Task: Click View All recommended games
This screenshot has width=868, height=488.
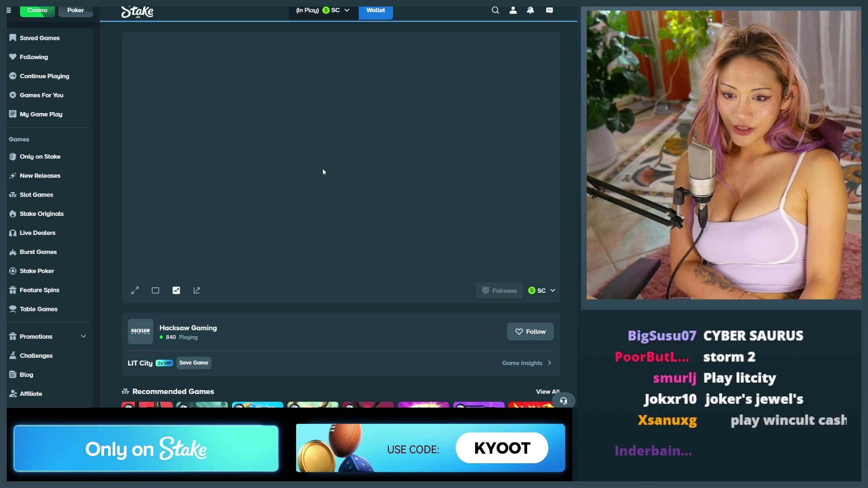Action: 547,392
